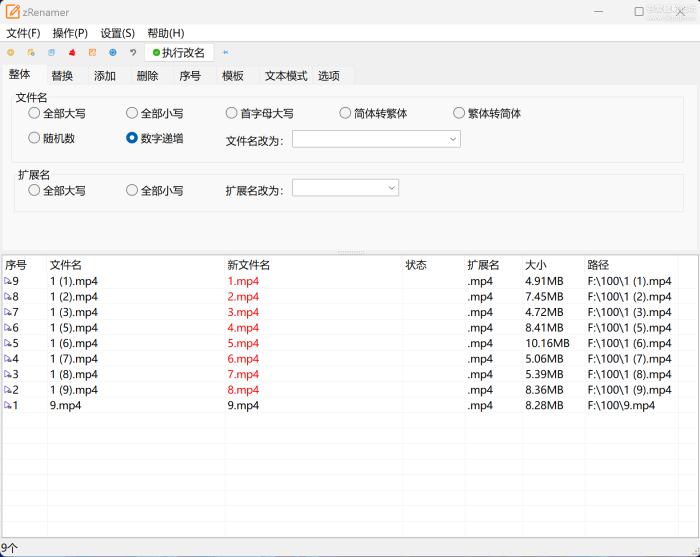The height and width of the screenshot is (557, 700).
Task: Click file icon of sequence row 1, 9.mp4
Action: 8,405
